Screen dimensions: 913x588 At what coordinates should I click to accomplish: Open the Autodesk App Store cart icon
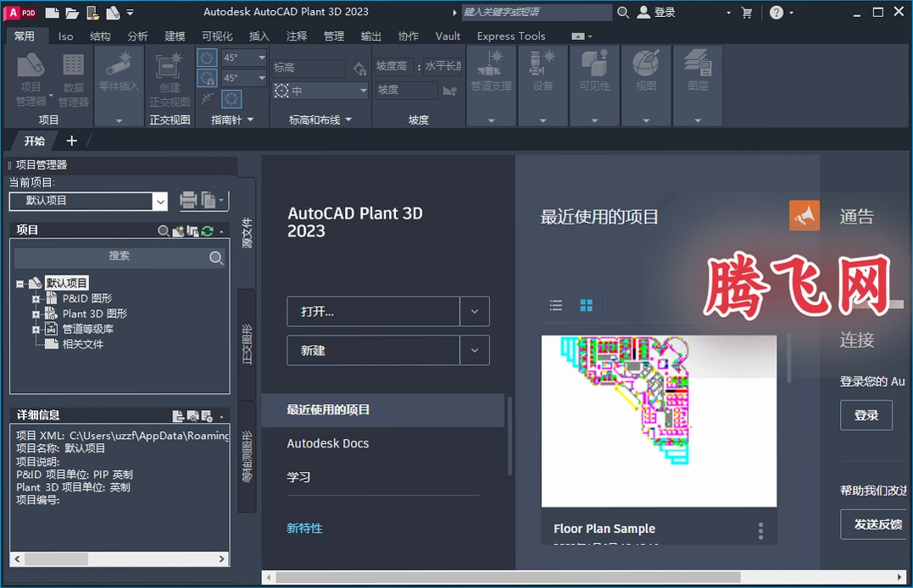[747, 13]
